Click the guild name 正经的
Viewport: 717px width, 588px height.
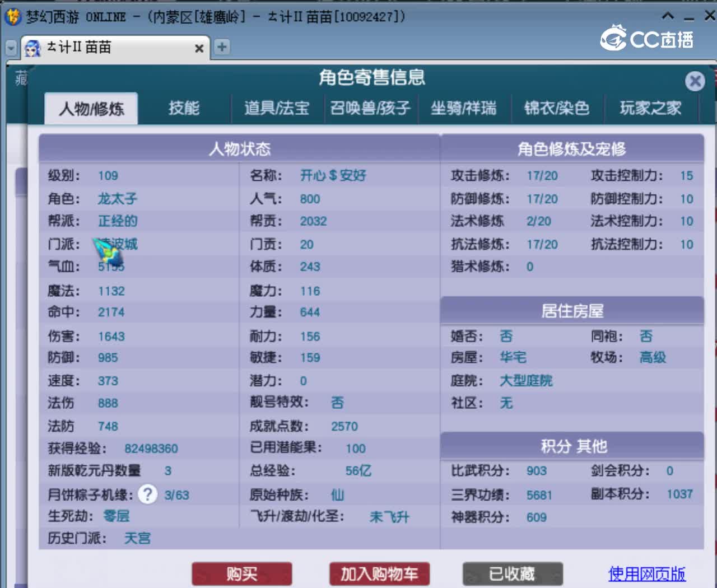pos(118,221)
